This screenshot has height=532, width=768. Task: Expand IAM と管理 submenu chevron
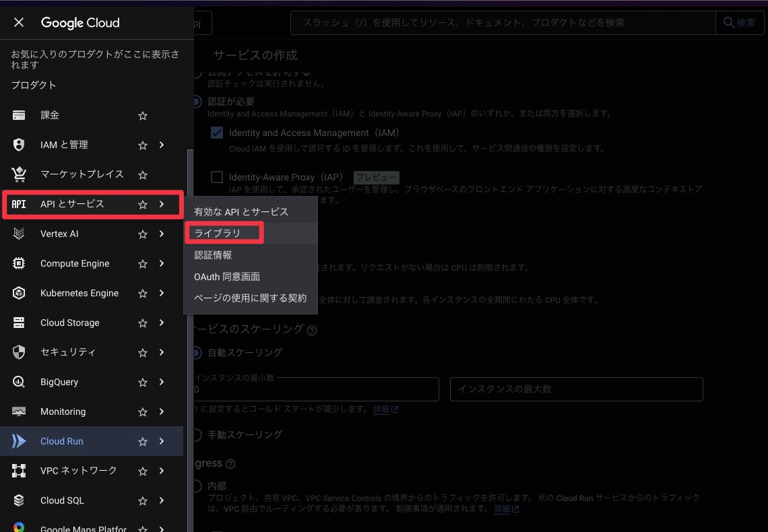pos(162,145)
